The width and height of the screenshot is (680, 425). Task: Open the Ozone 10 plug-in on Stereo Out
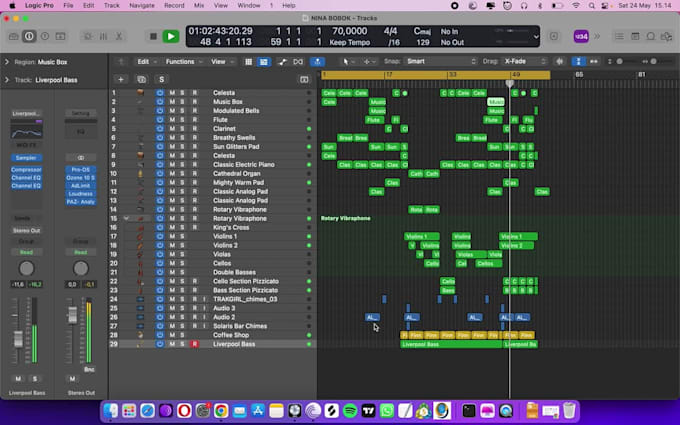click(x=81, y=178)
